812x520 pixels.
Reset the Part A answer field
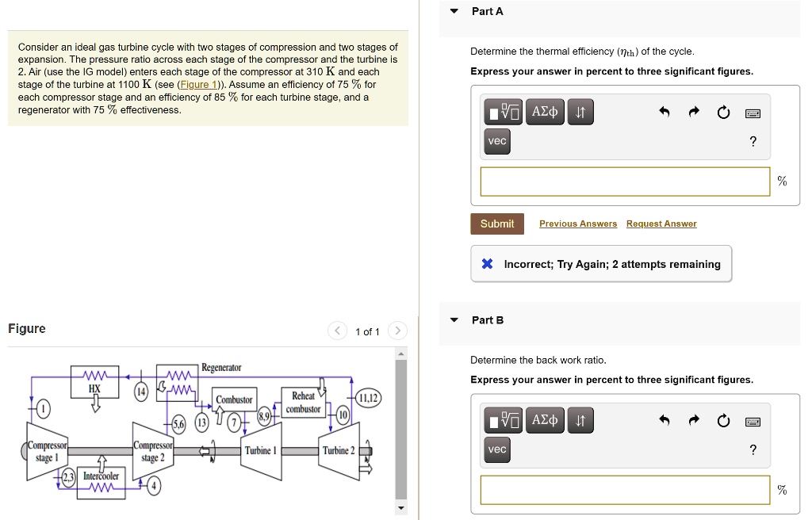pos(722,113)
